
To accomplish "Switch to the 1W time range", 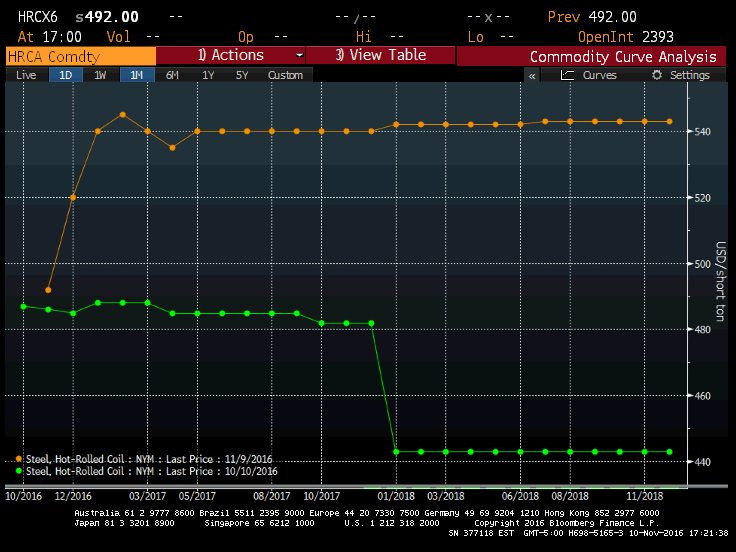I will coord(100,75).
